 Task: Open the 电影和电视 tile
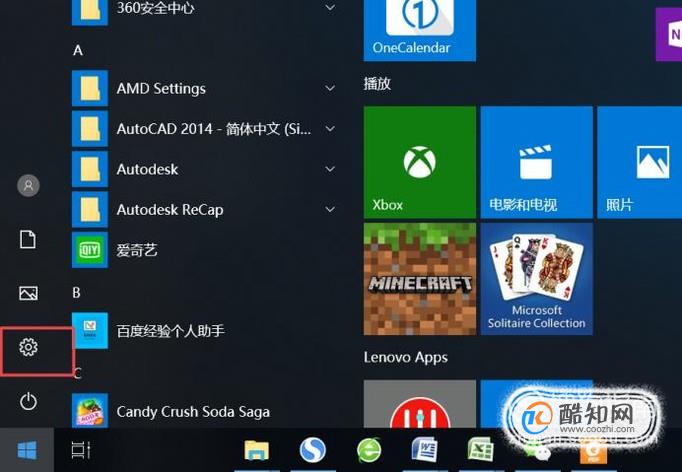point(537,162)
